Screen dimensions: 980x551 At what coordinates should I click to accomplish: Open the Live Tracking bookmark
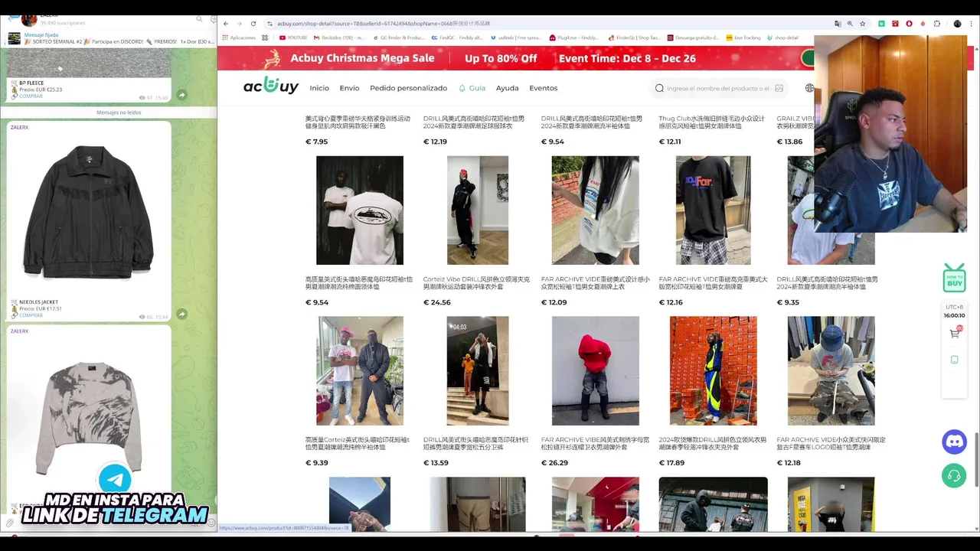pyautogui.click(x=743, y=37)
